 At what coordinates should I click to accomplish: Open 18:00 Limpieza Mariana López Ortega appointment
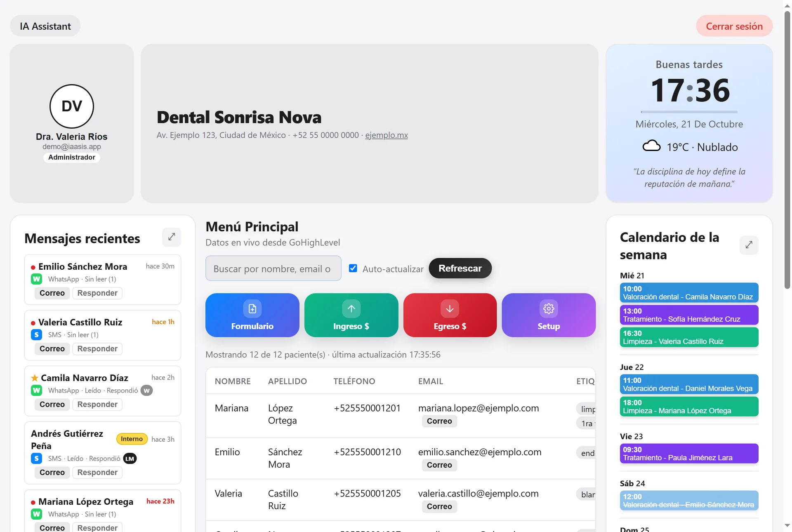click(689, 407)
